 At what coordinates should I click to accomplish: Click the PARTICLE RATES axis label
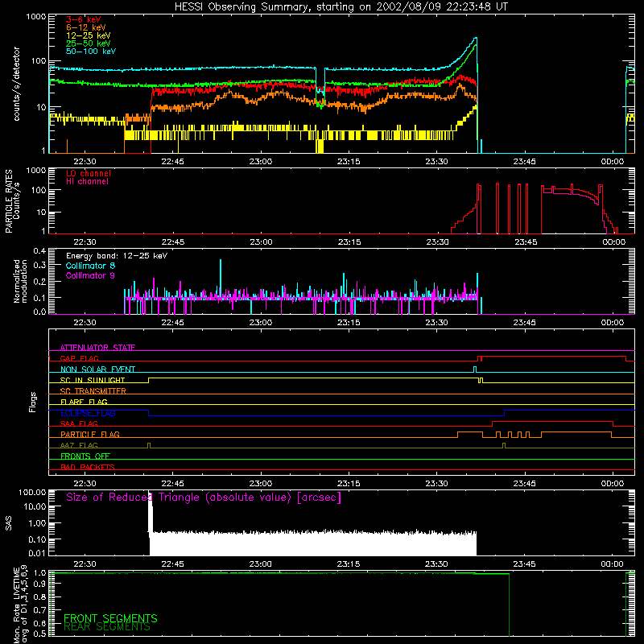tap(9, 201)
